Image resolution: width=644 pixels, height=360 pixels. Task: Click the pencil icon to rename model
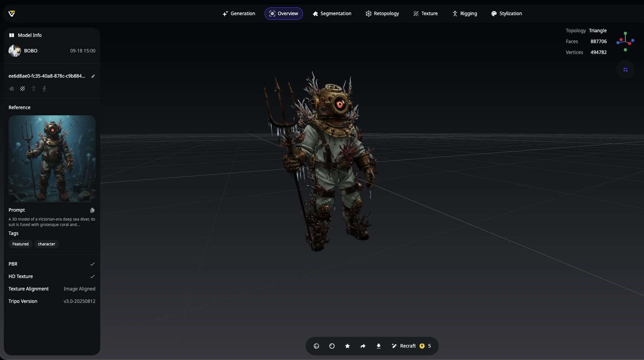point(93,76)
